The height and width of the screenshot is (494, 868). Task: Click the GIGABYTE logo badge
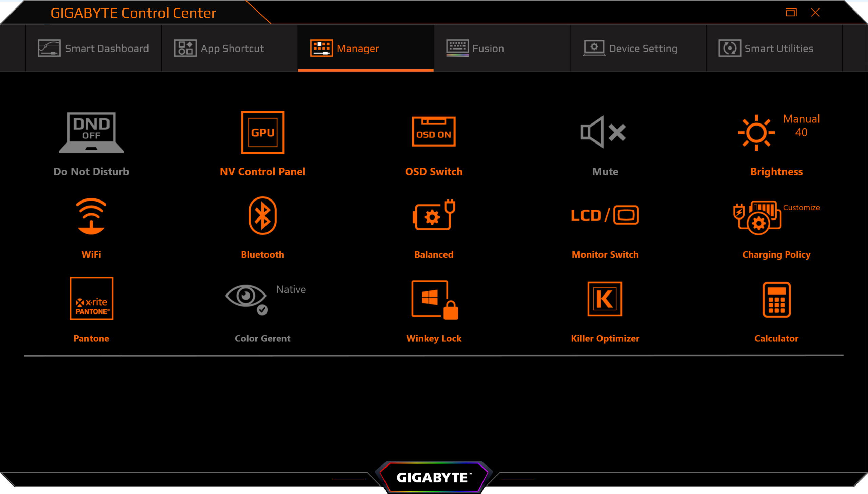[x=434, y=477]
